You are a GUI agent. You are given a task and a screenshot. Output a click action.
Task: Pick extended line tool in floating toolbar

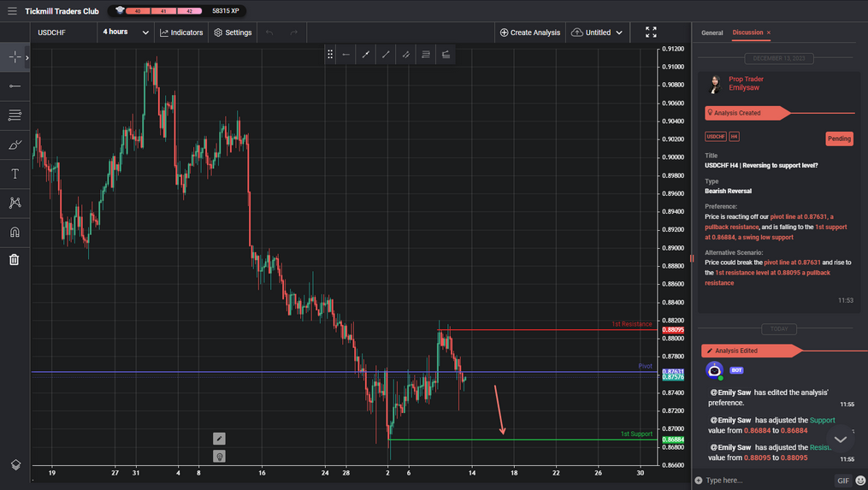pyautogui.click(x=366, y=54)
